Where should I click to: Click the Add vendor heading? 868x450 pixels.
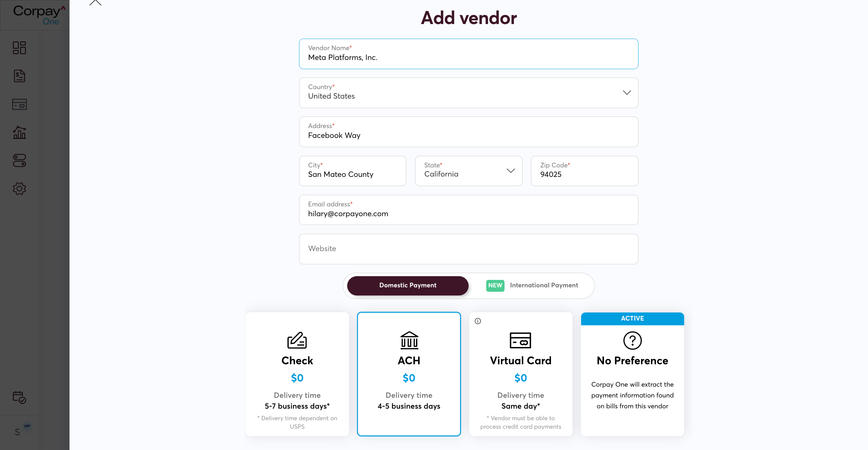(469, 18)
